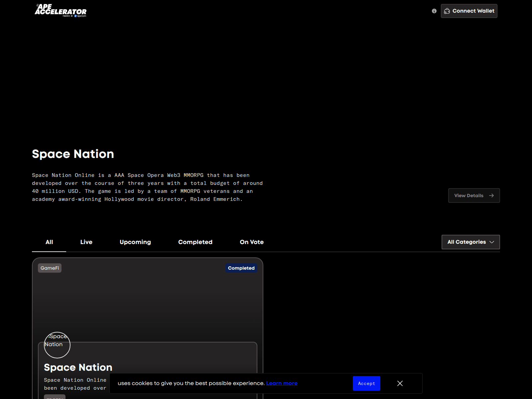Follow the Learn more cookie link
This screenshot has height=399, width=532.
click(282, 383)
